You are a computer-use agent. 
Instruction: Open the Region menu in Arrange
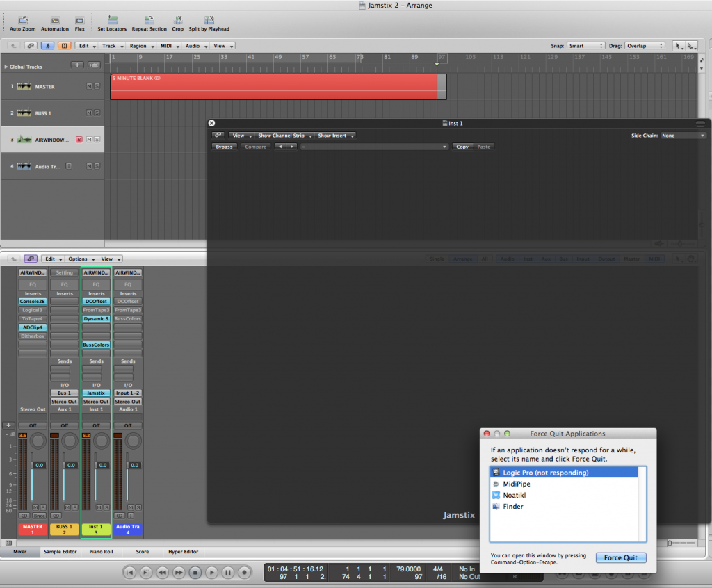[138, 46]
